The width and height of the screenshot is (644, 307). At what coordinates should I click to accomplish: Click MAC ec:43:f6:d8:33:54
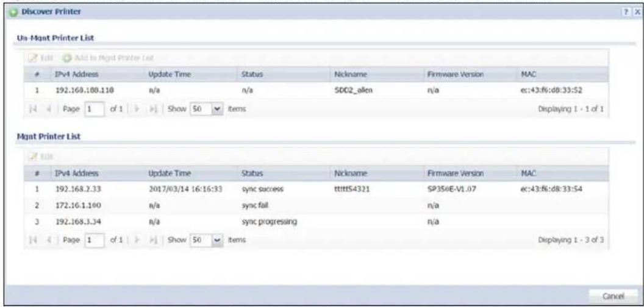(x=551, y=189)
